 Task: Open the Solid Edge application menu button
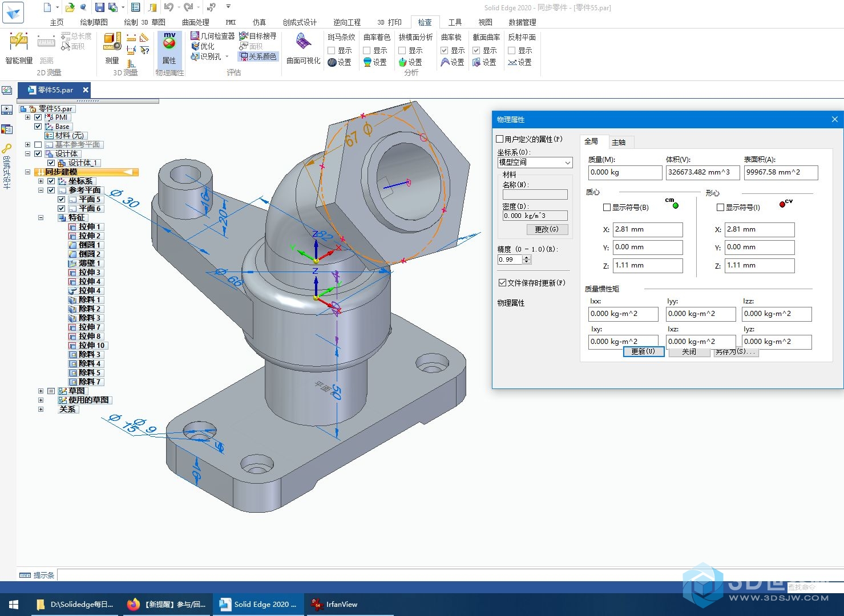[x=13, y=13]
